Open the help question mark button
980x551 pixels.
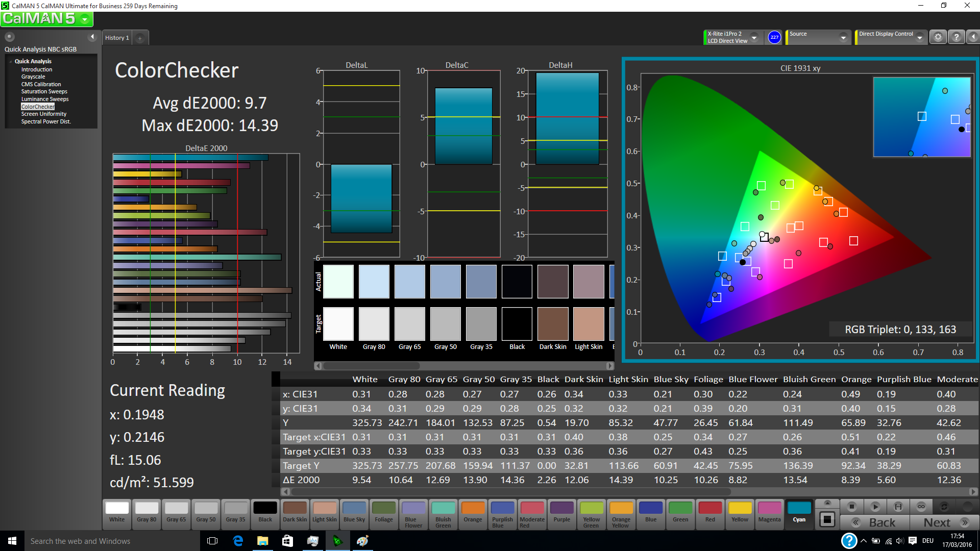click(957, 37)
